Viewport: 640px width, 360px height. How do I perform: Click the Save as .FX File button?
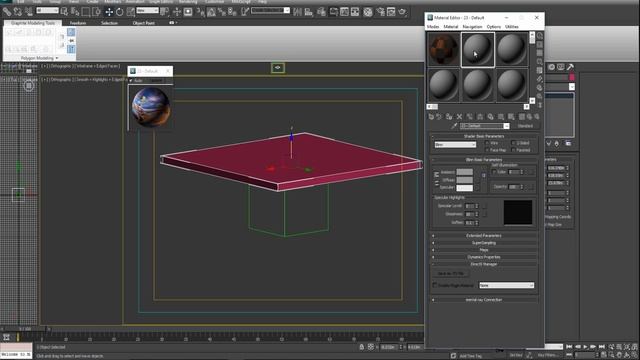pyautogui.click(x=451, y=273)
